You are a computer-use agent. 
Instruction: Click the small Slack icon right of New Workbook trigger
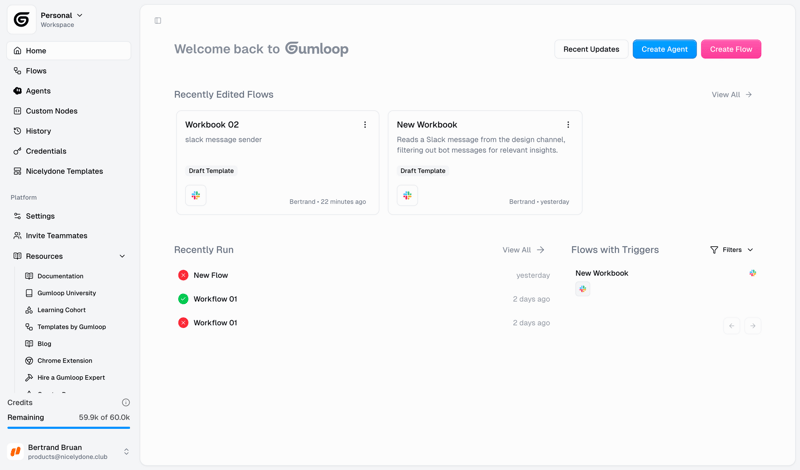click(x=753, y=273)
